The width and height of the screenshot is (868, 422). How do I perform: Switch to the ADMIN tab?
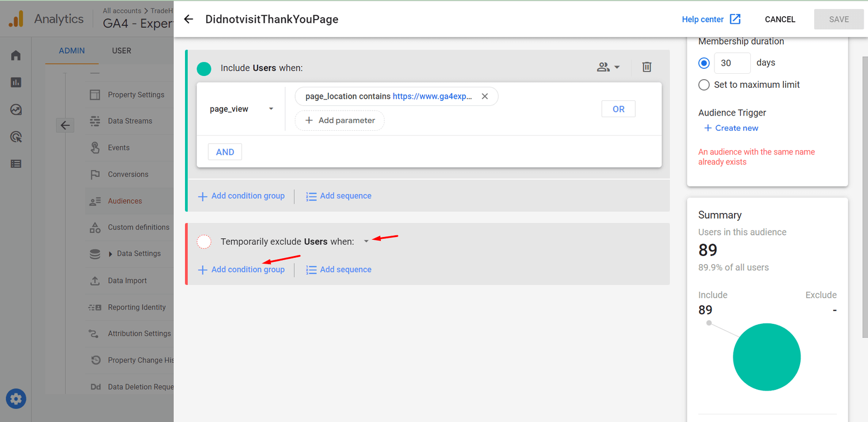coord(72,50)
